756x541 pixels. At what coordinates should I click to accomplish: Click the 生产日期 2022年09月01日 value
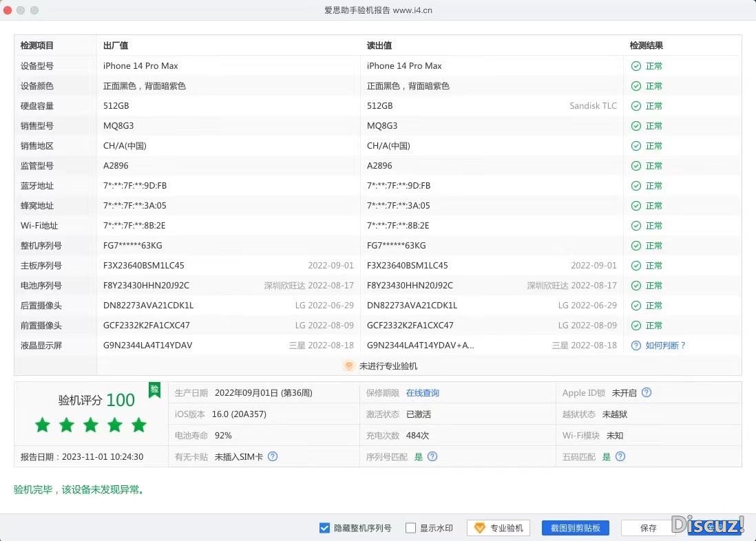(263, 393)
